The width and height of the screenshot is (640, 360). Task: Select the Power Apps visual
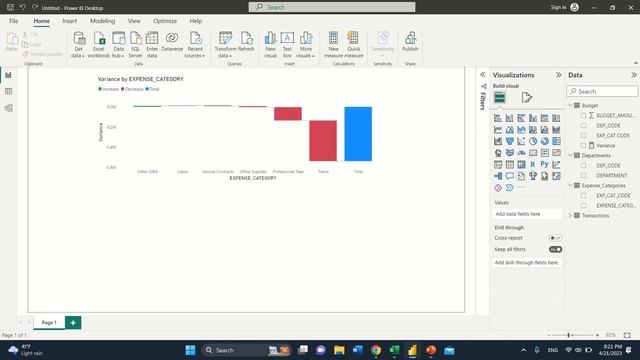pyautogui.click(x=498, y=188)
